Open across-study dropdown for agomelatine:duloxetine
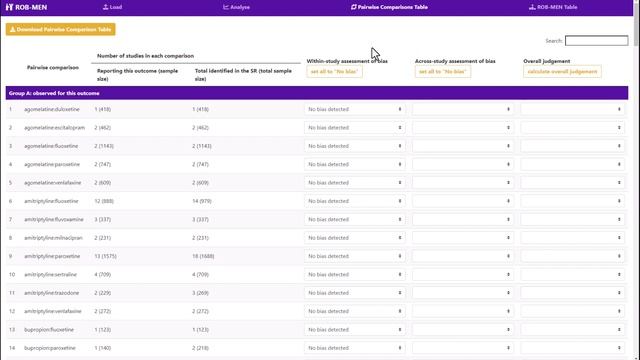640x360 pixels. (x=463, y=109)
